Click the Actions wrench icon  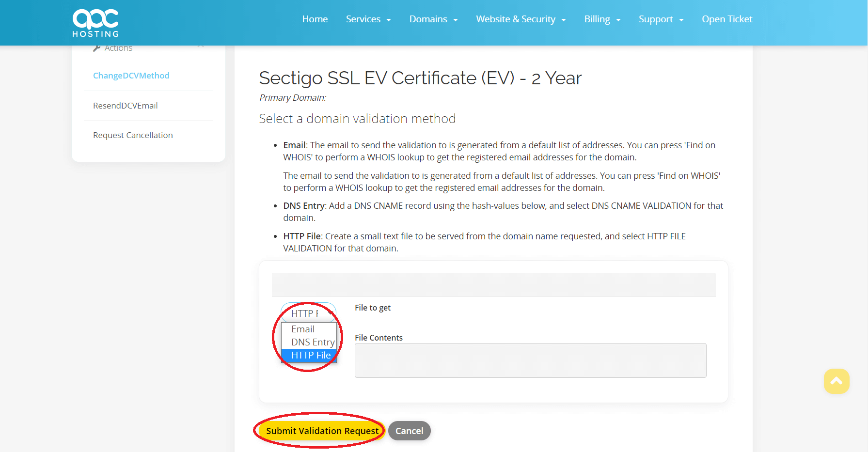97,48
